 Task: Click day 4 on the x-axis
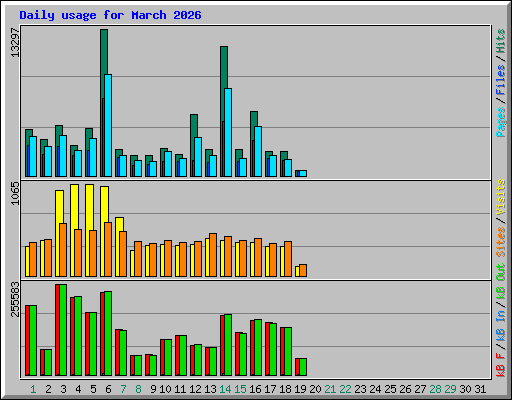tap(78, 389)
